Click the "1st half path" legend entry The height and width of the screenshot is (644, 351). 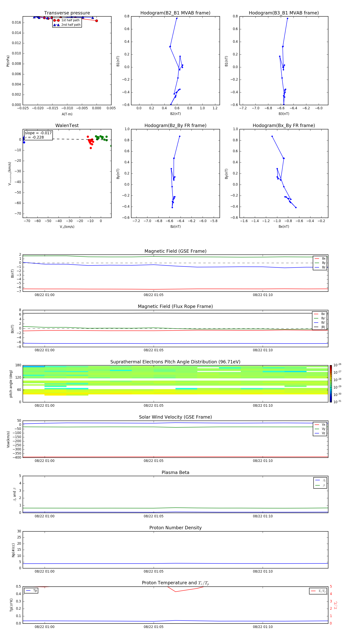tap(67, 20)
